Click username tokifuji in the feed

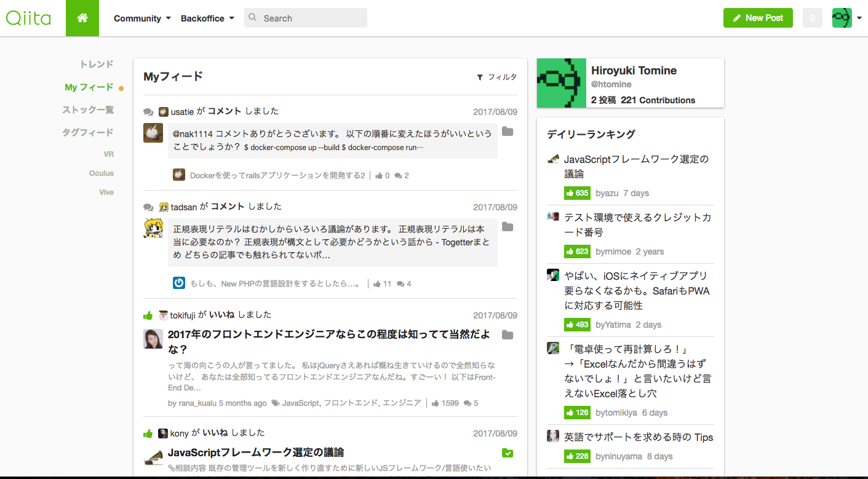point(183,315)
